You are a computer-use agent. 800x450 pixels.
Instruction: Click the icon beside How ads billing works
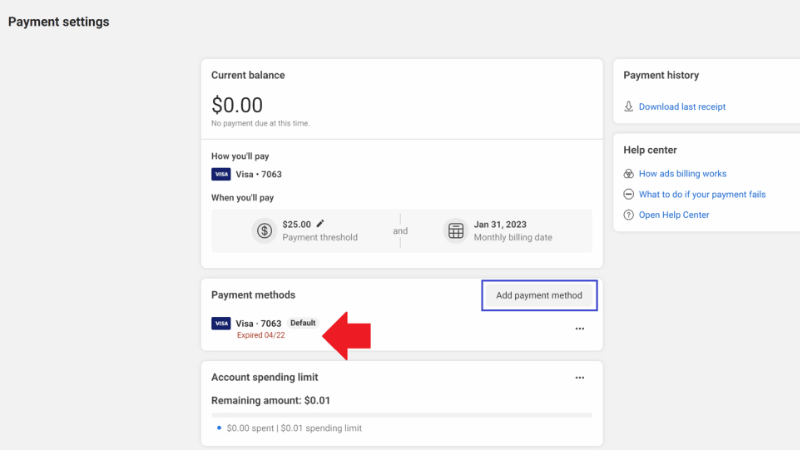coord(629,174)
